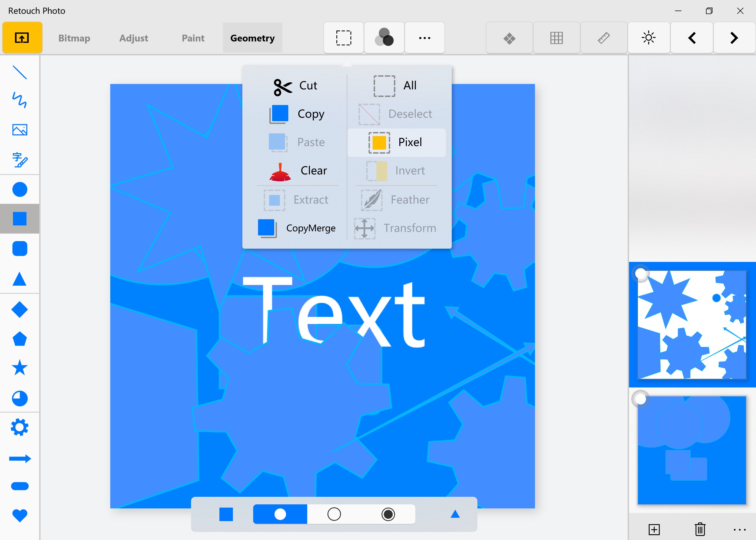Open the selection rectangle dropdown
This screenshot has height=540, width=756.
click(343, 38)
